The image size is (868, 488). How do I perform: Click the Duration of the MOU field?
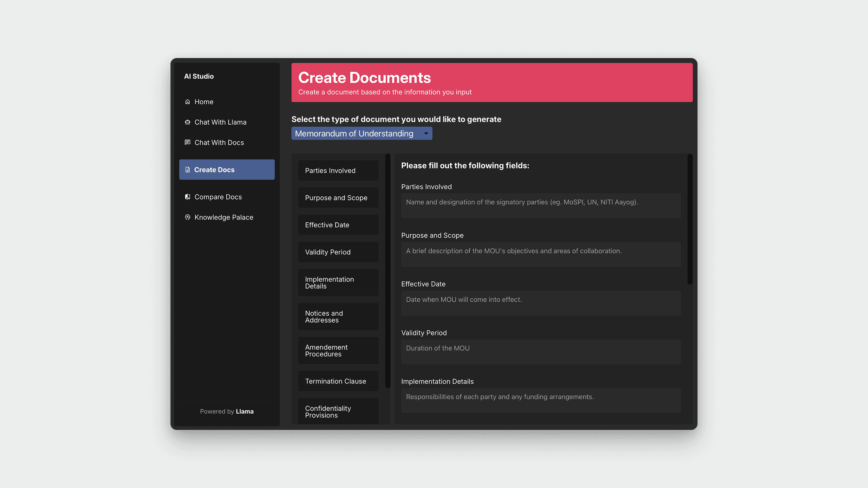(x=541, y=352)
